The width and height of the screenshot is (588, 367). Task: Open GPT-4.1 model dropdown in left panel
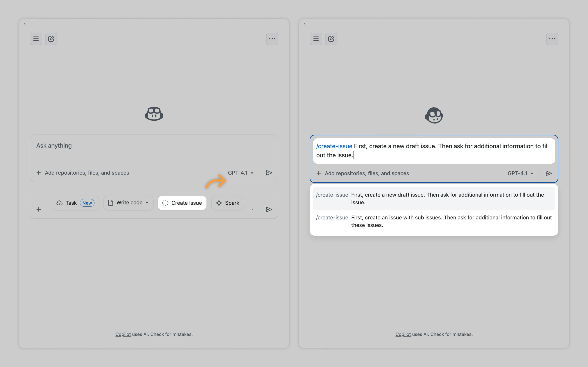(x=241, y=173)
